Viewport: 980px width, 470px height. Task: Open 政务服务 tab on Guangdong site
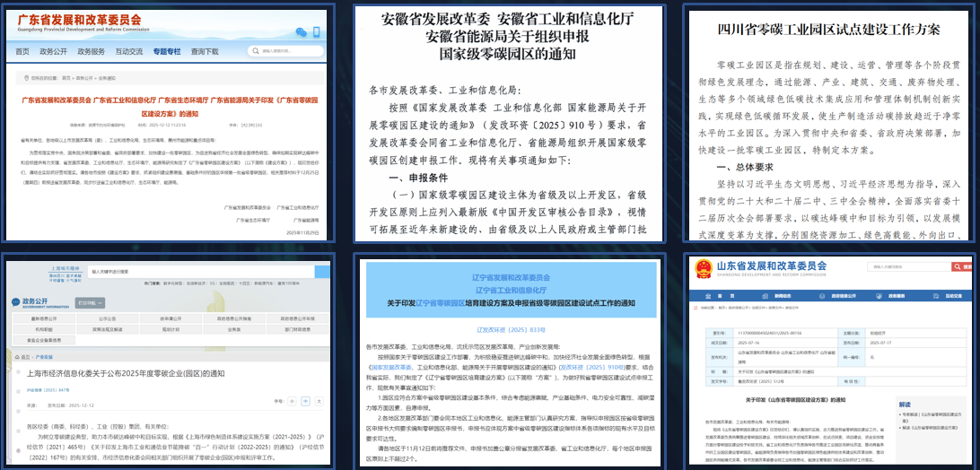point(91,51)
